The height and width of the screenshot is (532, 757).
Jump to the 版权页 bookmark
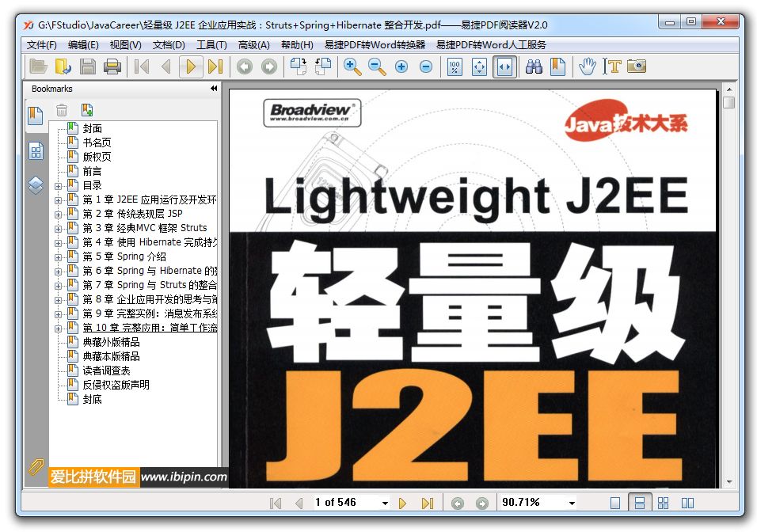tap(97, 157)
